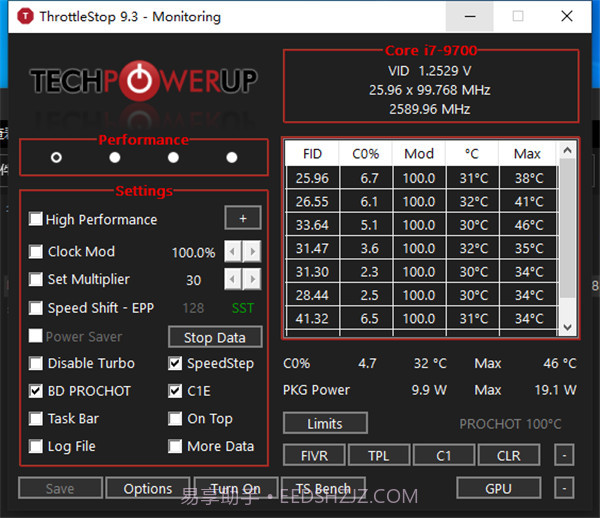The height and width of the screenshot is (518, 600).
Task: Click the minus button next to CLR
Action: 565,455
